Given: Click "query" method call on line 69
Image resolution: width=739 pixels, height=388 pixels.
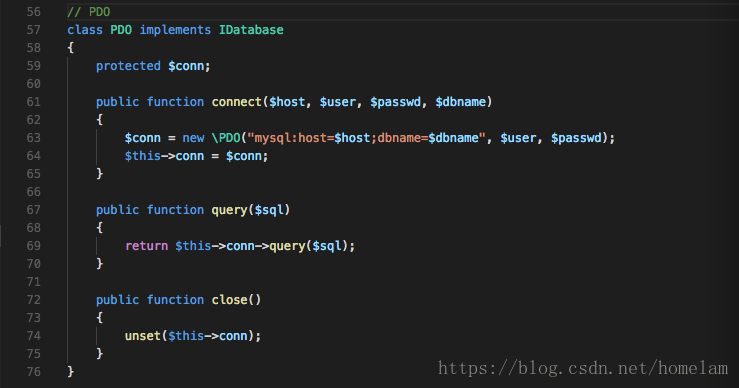Looking at the screenshot, I should click(x=287, y=246).
